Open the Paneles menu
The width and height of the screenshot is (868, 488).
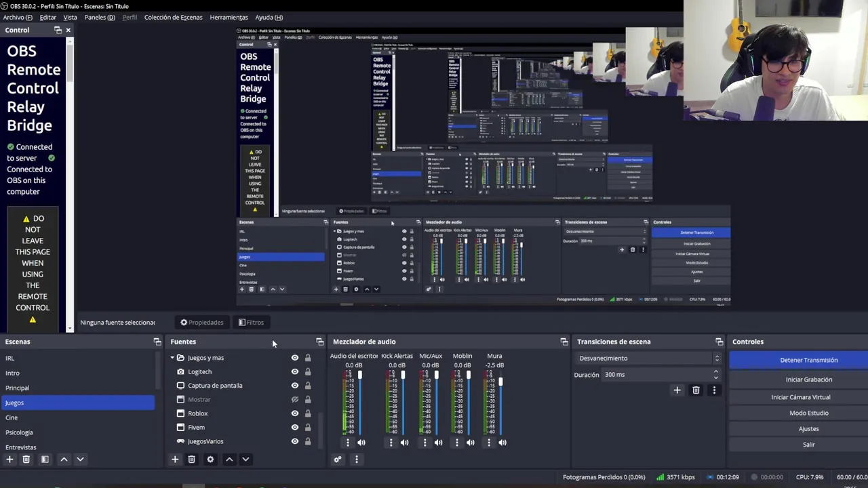(x=100, y=17)
